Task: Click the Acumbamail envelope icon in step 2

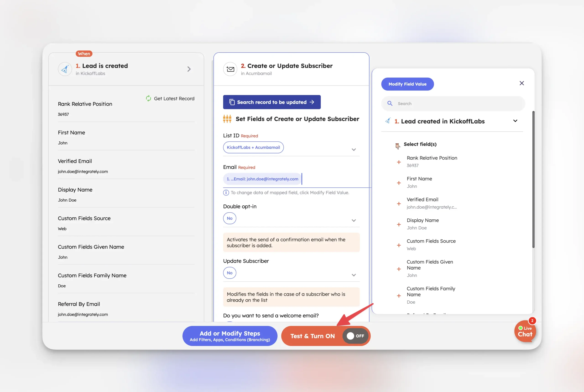Action: coord(230,69)
